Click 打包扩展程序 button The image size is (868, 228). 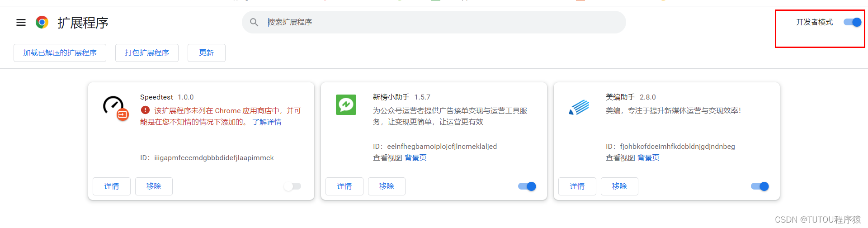(147, 53)
